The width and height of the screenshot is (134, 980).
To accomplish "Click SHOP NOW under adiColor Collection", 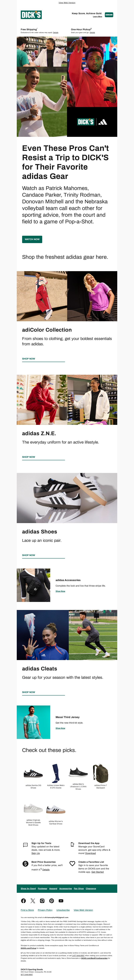I will click(x=29, y=359).
